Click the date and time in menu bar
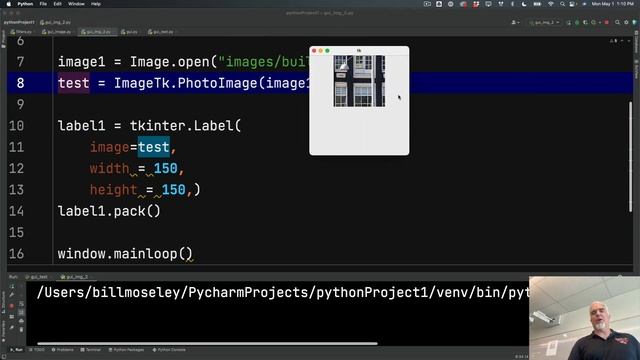 (x=613, y=4)
